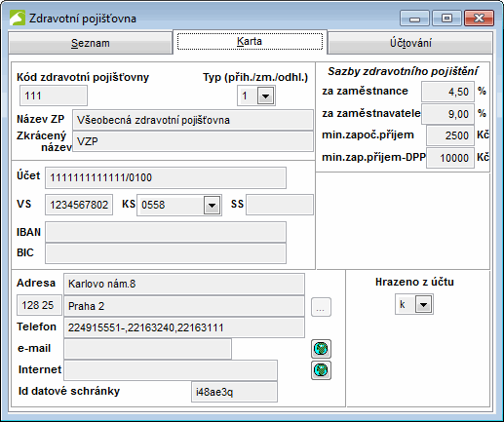504x422 pixels.
Task: Click the city field Praha 2
Action: tap(184, 306)
